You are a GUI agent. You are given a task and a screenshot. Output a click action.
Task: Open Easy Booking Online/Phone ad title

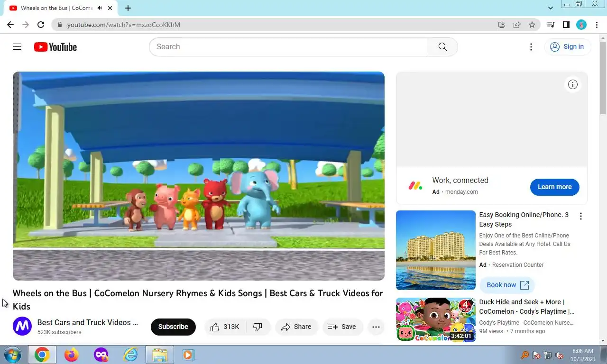524,219
